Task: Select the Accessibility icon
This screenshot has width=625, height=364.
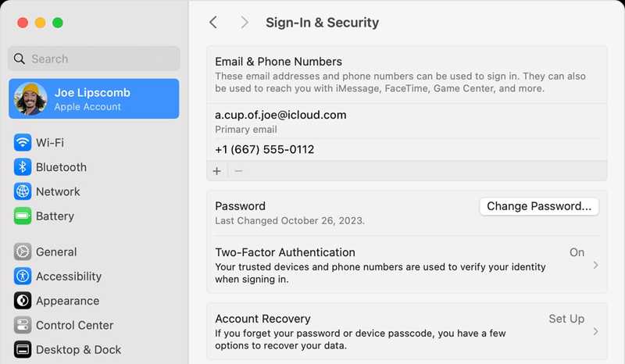Action: tap(23, 276)
